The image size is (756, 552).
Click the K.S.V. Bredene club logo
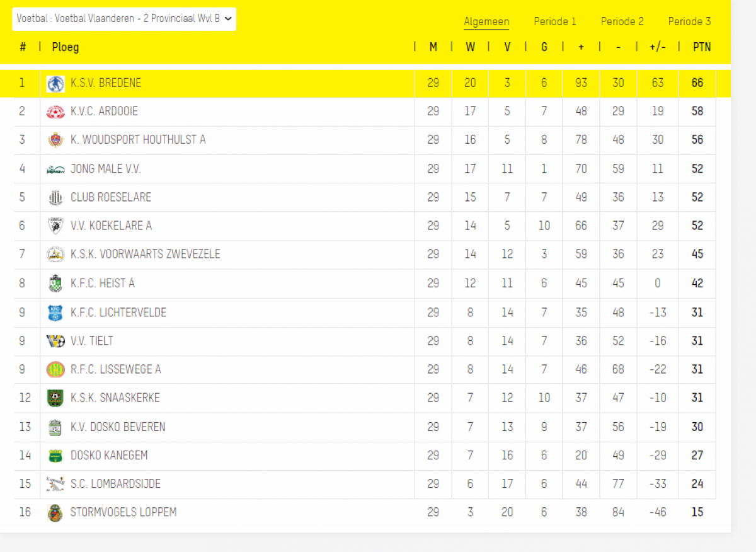[x=55, y=83]
